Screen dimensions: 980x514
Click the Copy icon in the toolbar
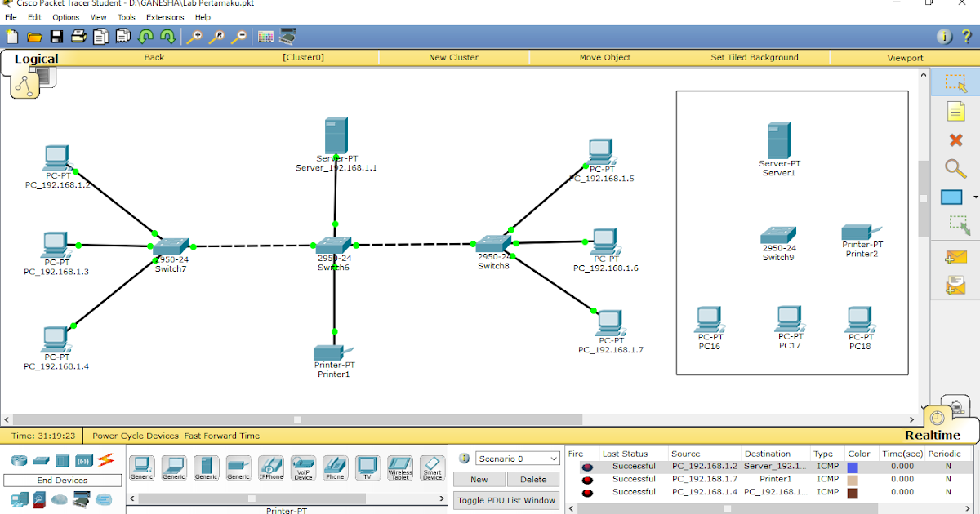(x=101, y=36)
